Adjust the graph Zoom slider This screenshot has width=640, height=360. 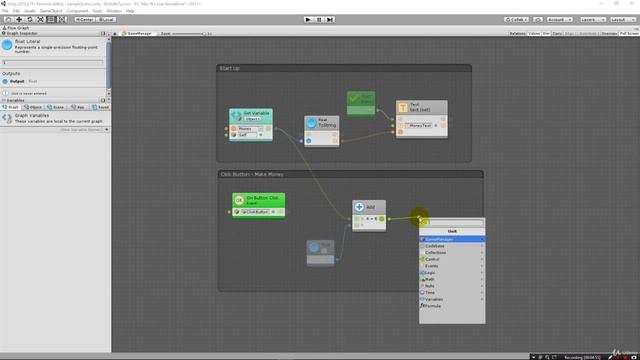(189, 33)
